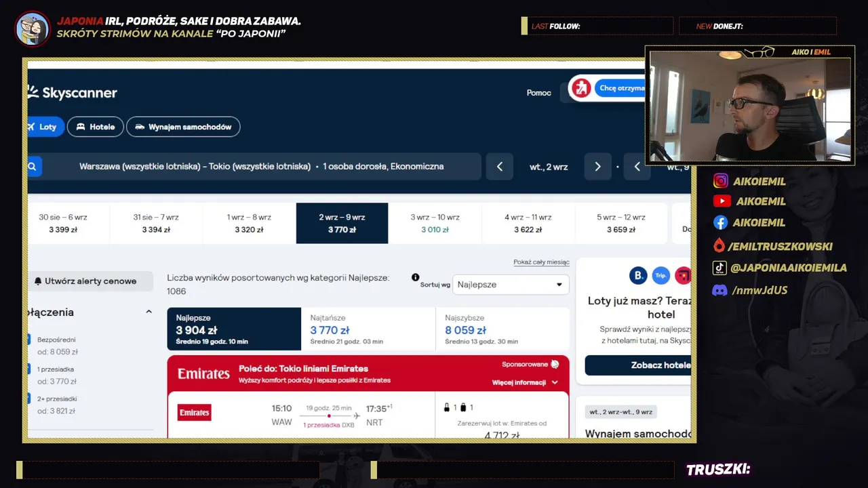Click the wt., 2 wrz-wt., 9 wrz tag
Screen dimensions: 868x488
click(621, 411)
